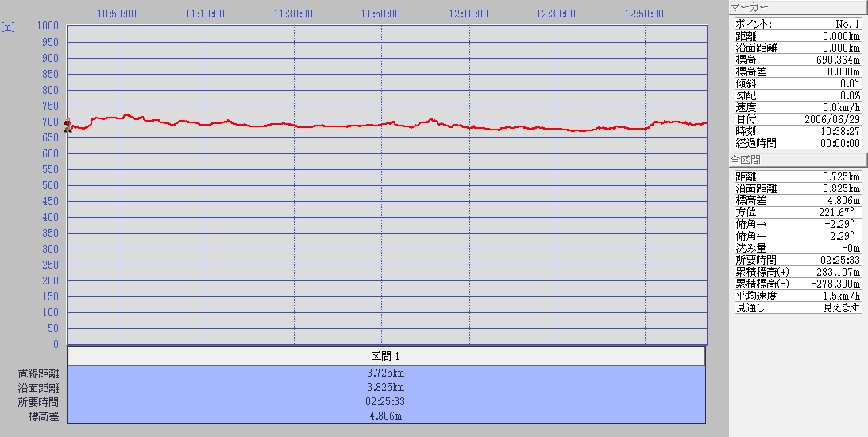Click the [m] unit label on axis
The image size is (868, 437).
(x=8, y=26)
